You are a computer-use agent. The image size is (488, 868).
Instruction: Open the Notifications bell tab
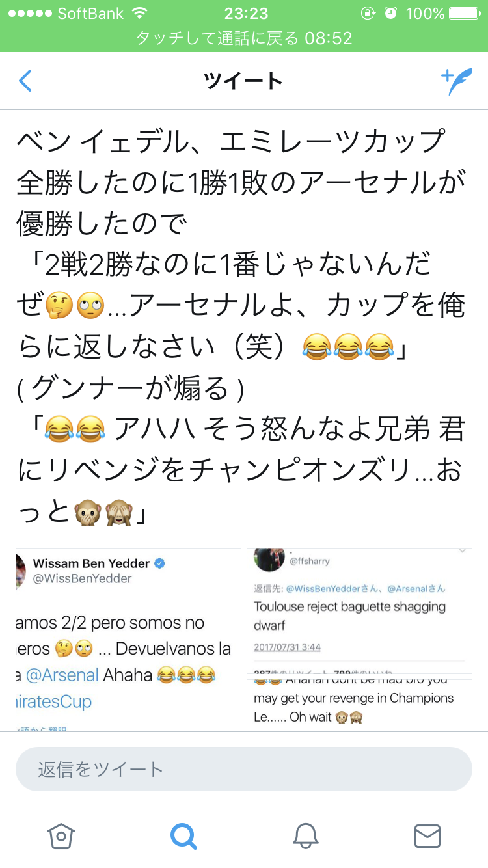pyautogui.click(x=305, y=836)
